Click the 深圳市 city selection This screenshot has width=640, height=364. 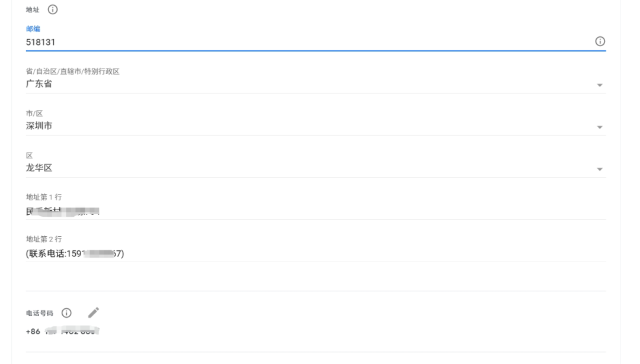pyautogui.click(x=39, y=126)
